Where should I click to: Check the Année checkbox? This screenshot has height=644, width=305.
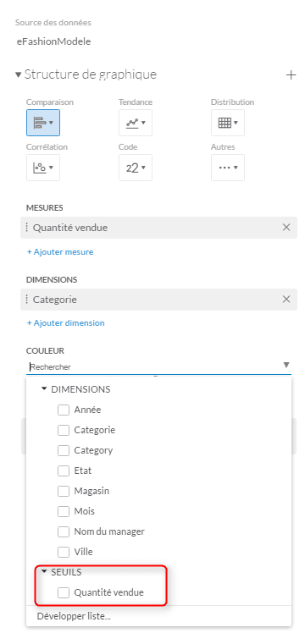pos(64,410)
